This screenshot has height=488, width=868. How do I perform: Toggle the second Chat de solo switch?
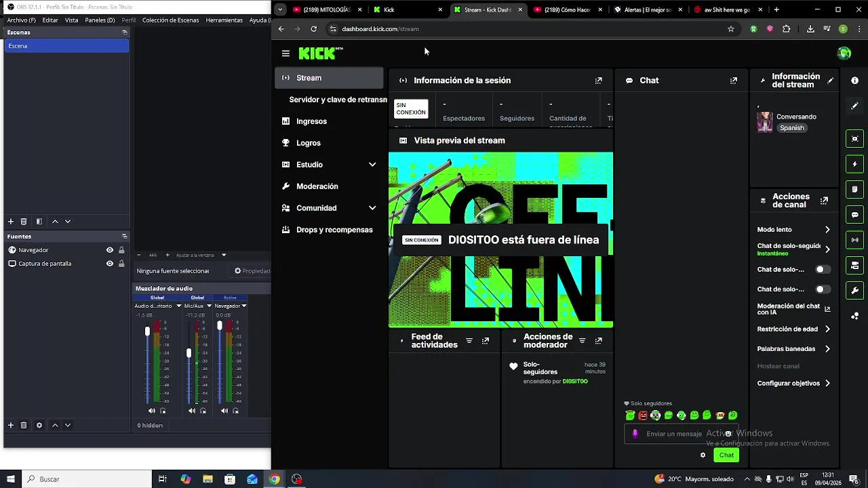click(823, 289)
